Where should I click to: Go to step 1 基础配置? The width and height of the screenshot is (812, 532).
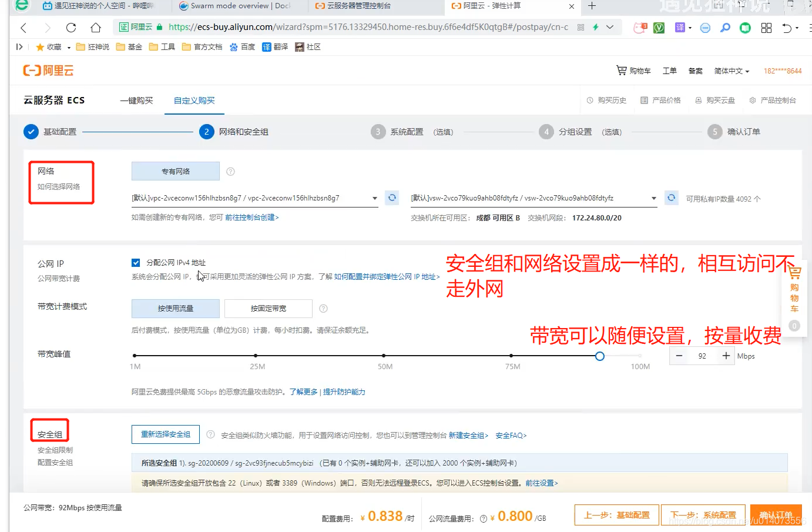50,132
